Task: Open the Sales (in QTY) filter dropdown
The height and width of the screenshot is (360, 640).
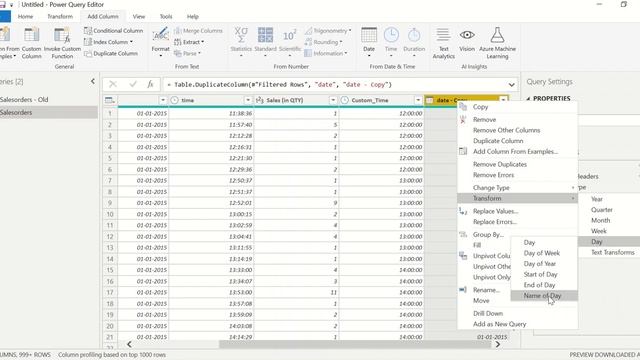Action: 333,100
